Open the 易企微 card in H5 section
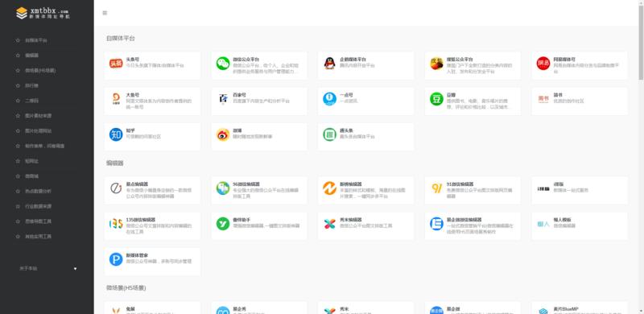Screen dimensions: 644x314 click(x=473, y=308)
